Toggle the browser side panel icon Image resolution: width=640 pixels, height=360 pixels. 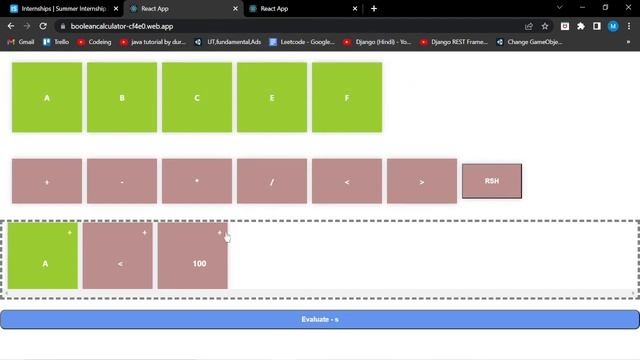[597, 26]
